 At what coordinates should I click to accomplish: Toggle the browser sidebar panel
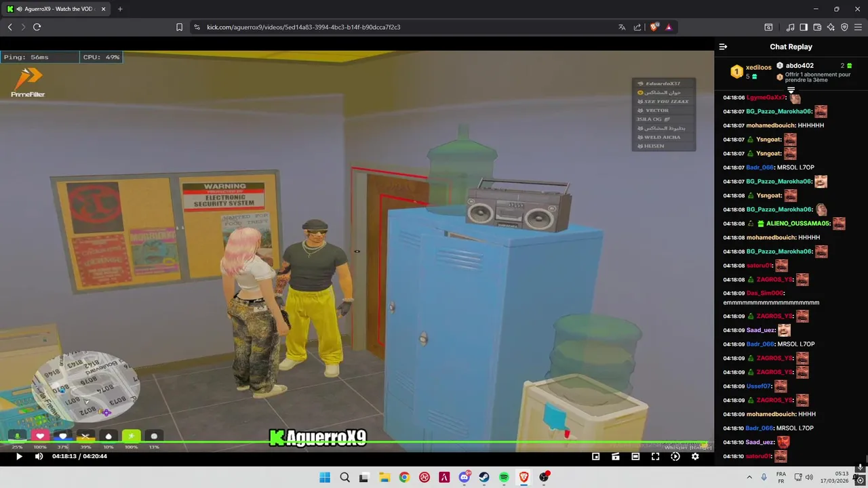pyautogui.click(x=804, y=27)
